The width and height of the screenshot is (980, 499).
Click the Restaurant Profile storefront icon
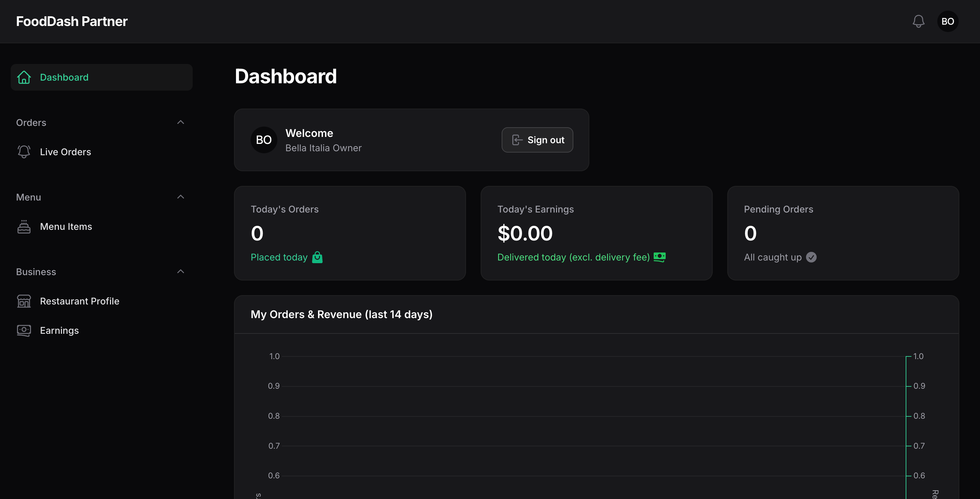[24, 301]
